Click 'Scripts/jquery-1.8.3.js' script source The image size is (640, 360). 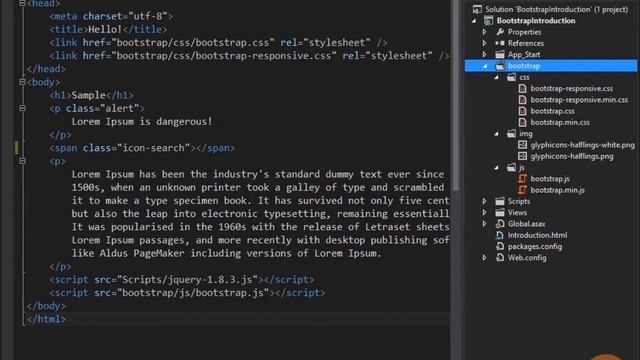click(x=187, y=280)
